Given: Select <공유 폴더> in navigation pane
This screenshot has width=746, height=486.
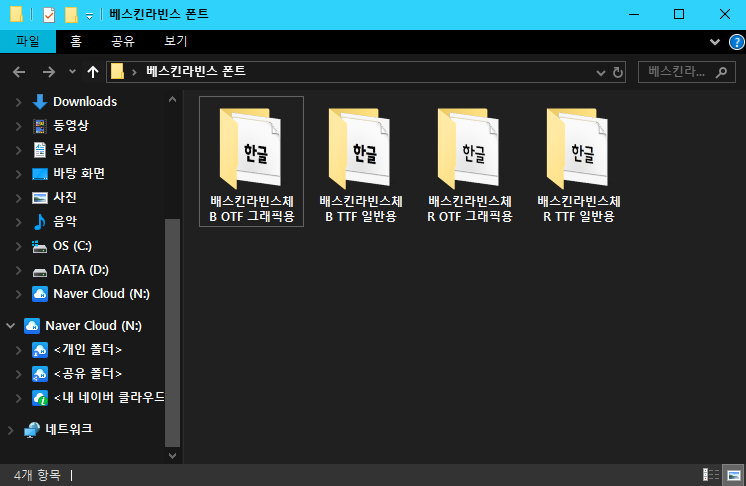Looking at the screenshot, I should click(88, 373).
